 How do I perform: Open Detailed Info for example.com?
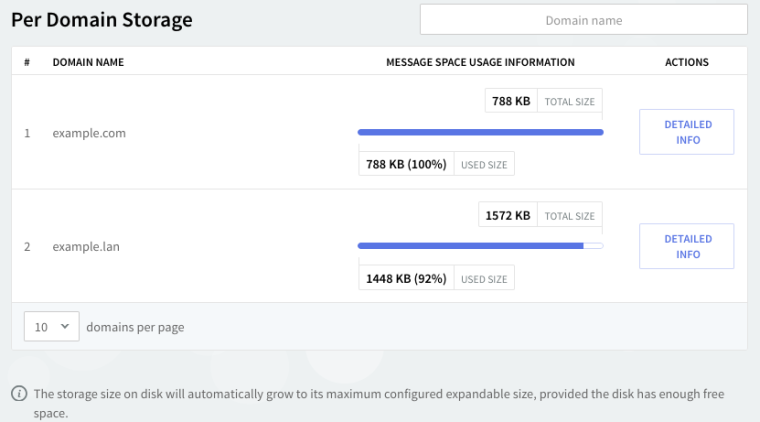coord(687,132)
